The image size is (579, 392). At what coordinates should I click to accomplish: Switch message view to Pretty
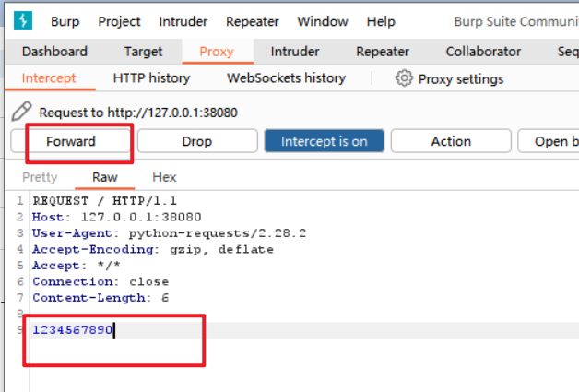pyautogui.click(x=40, y=177)
